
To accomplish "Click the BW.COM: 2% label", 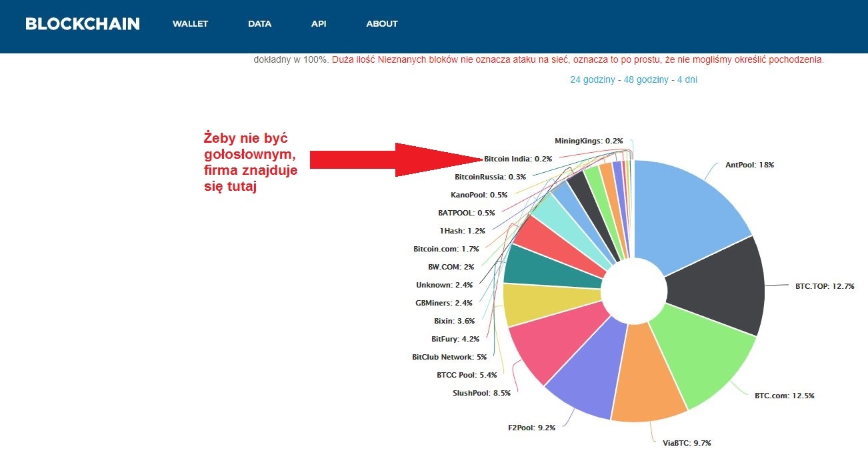I will [451, 267].
